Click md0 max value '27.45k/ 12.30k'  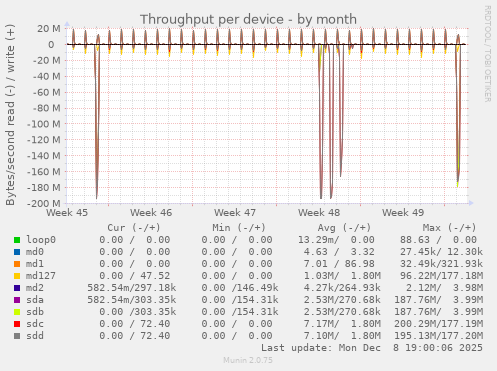pos(441,252)
